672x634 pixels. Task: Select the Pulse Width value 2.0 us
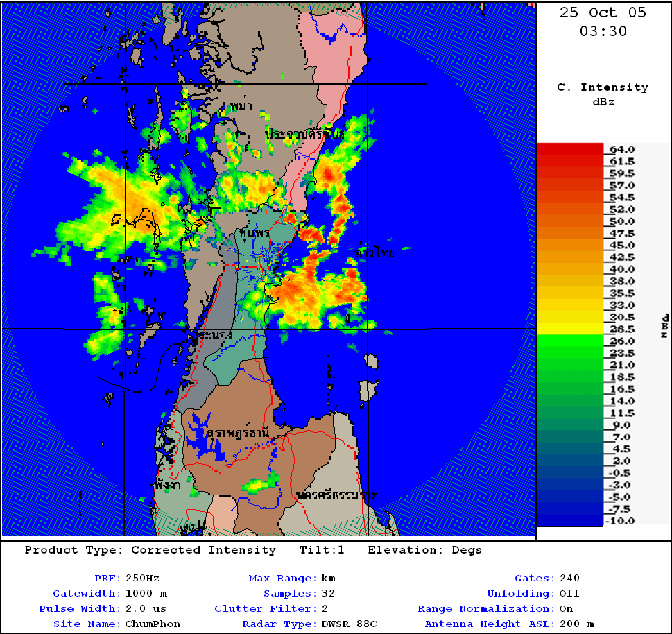pyautogui.click(x=146, y=608)
